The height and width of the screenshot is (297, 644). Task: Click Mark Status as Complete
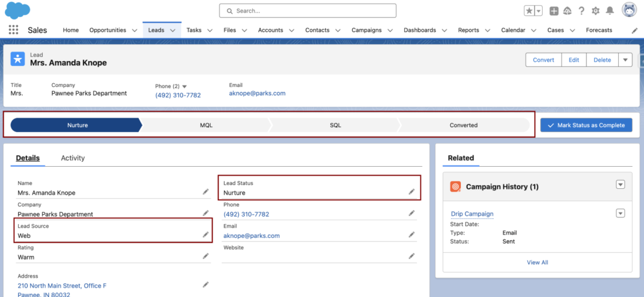(586, 125)
